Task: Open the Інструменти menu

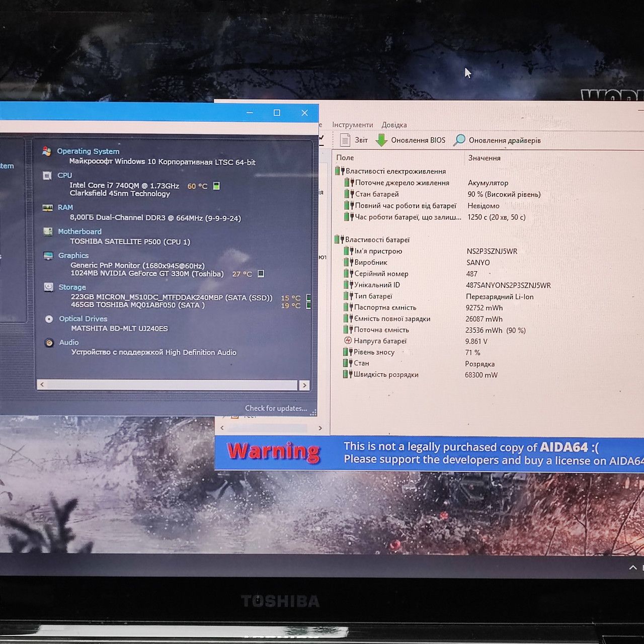Action: click(x=353, y=125)
